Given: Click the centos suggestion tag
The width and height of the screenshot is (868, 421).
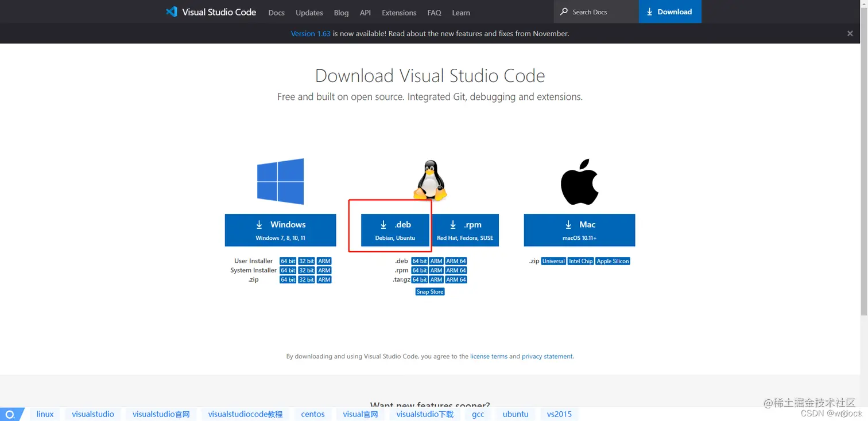Looking at the screenshot, I should click(x=313, y=414).
